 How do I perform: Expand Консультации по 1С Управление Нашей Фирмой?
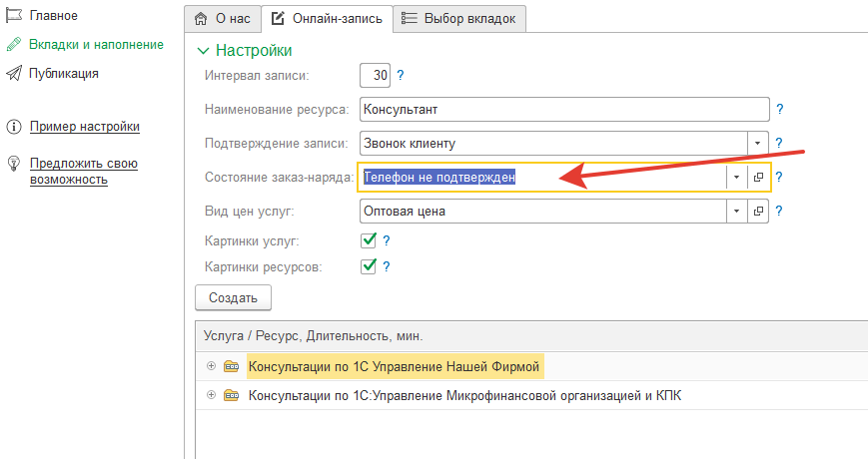tap(211, 366)
